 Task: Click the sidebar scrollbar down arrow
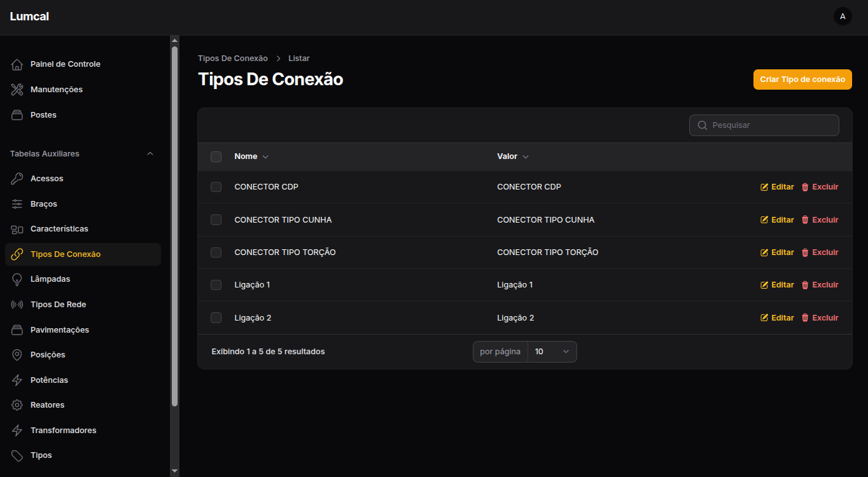point(175,471)
